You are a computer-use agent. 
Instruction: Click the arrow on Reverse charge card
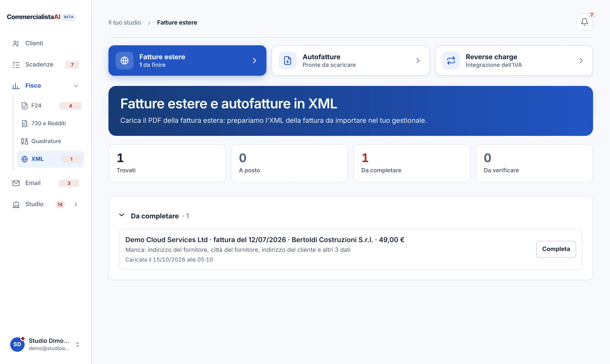pos(581,60)
